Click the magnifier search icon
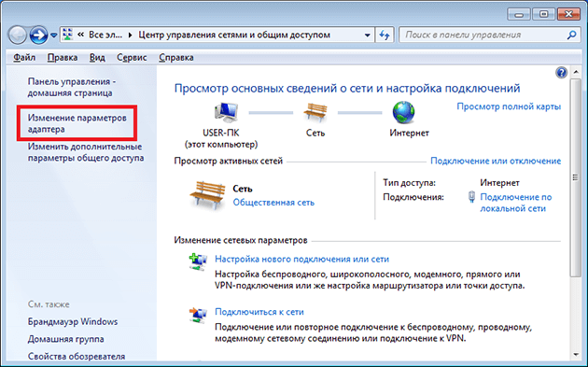The height and width of the screenshot is (367, 588). point(571,35)
